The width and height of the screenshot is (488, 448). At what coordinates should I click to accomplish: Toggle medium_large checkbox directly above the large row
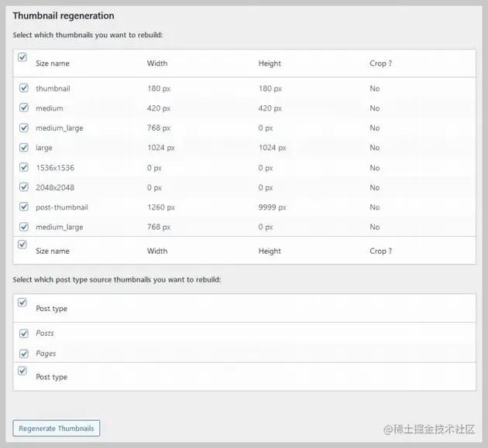point(24,128)
